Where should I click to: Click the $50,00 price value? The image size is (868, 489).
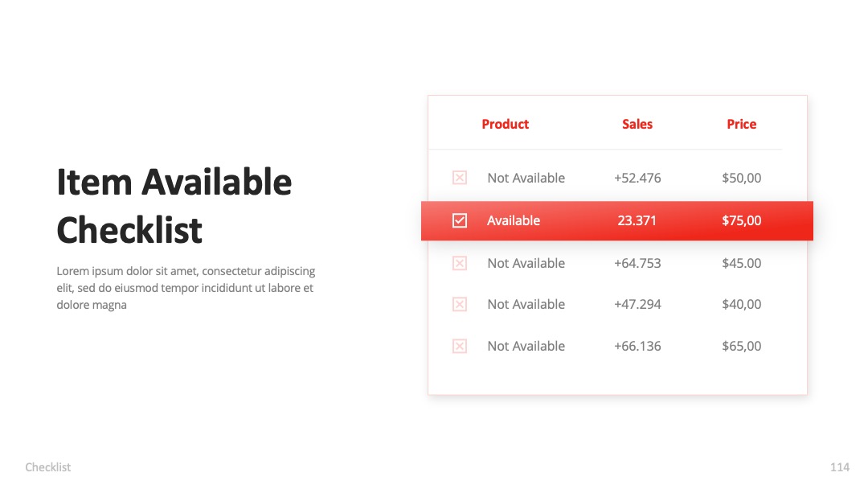pyautogui.click(x=741, y=178)
